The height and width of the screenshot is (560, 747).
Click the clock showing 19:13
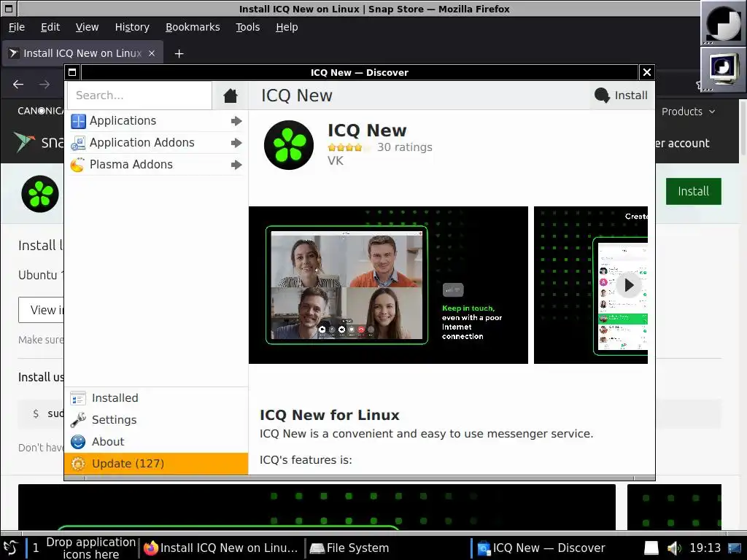[x=705, y=548]
